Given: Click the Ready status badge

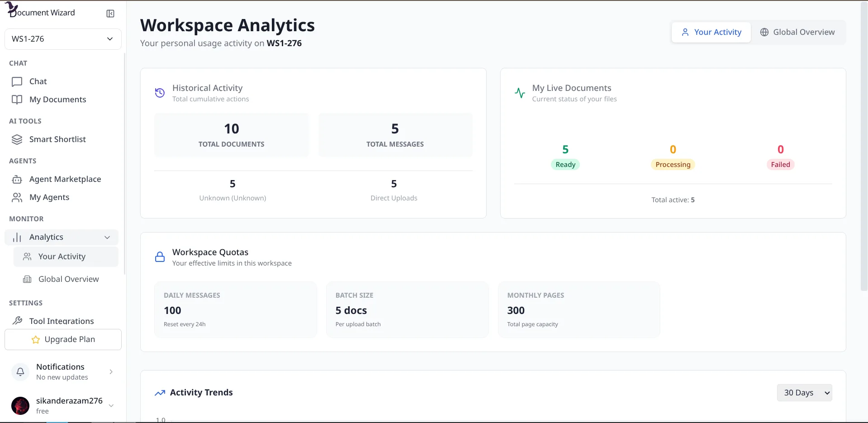Looking at the screenshot, I should 565,165.
